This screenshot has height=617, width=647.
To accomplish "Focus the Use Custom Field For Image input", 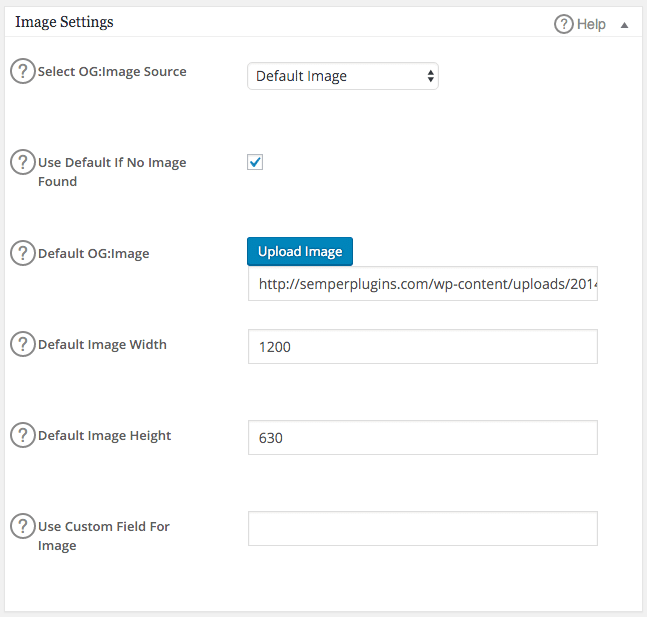I will pos(423,529).
